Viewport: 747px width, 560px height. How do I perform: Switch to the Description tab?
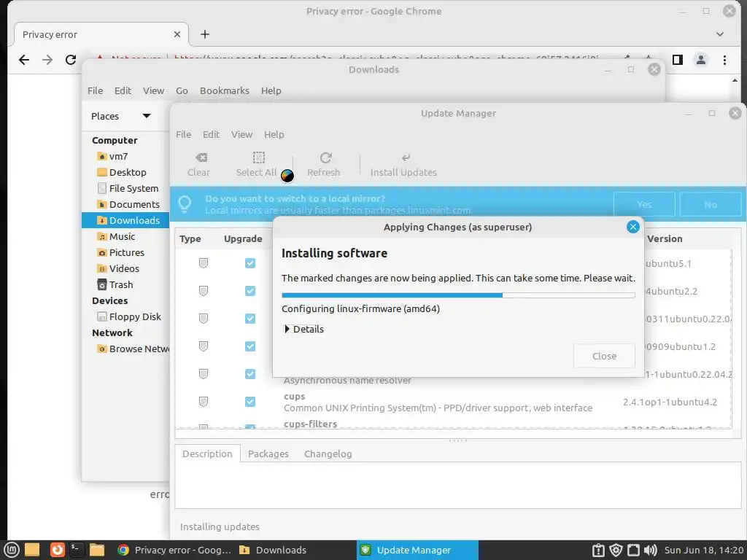click(207, 454)
